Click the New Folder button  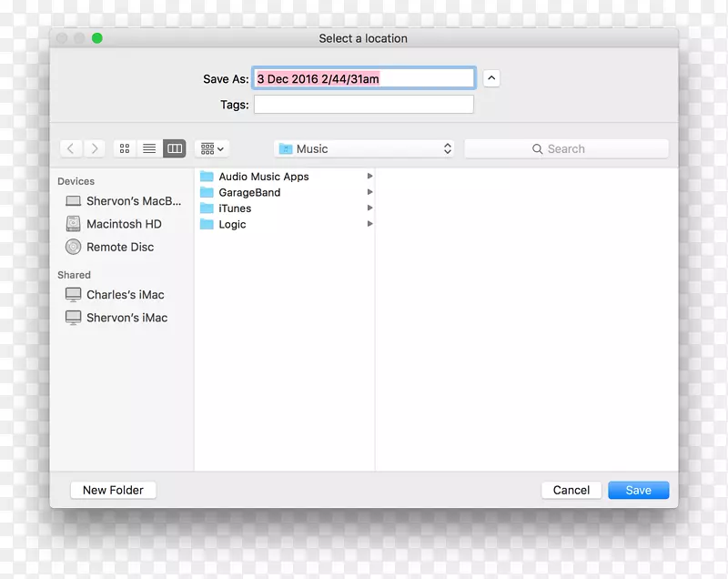pyautogui.click(x=114, y=490)
